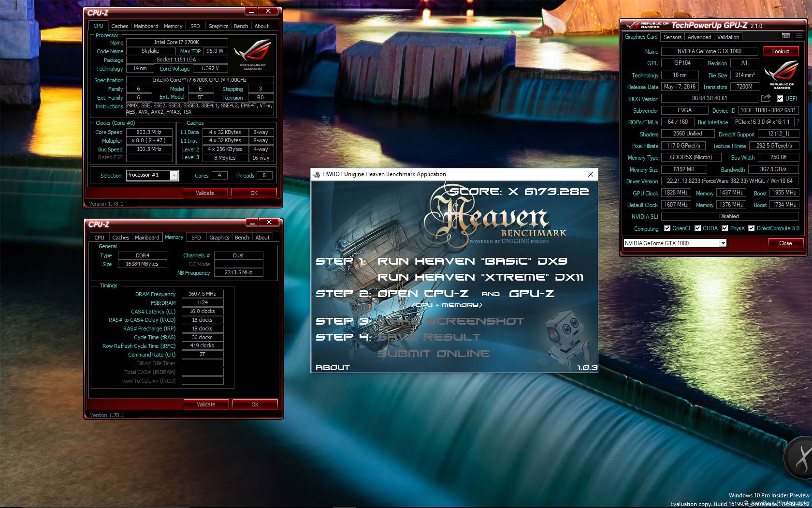Run Heaven "Xtreme" DX11 benchmark
This screenshot has height=508, width=812.
(480, 277)
